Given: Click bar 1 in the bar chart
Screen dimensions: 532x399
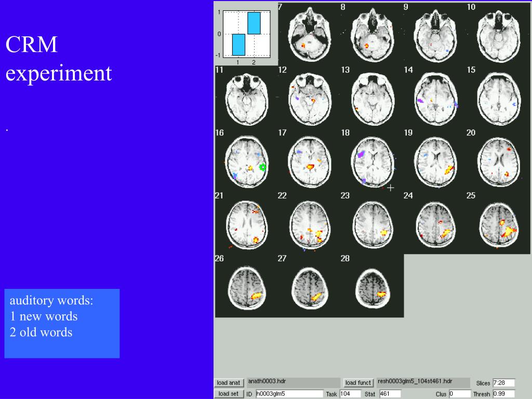Looking at the screenshot, I should [x=238, y=45].
